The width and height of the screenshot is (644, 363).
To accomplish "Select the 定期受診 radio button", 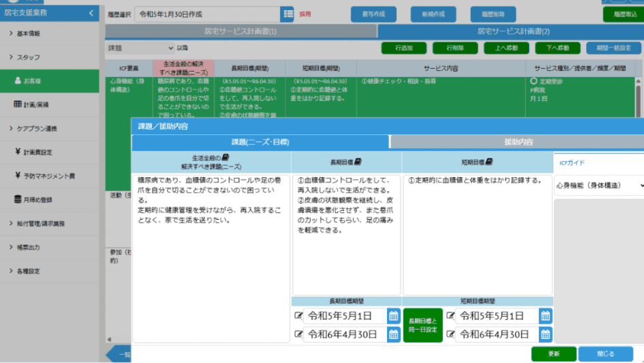I will click(x=534, y=81).
